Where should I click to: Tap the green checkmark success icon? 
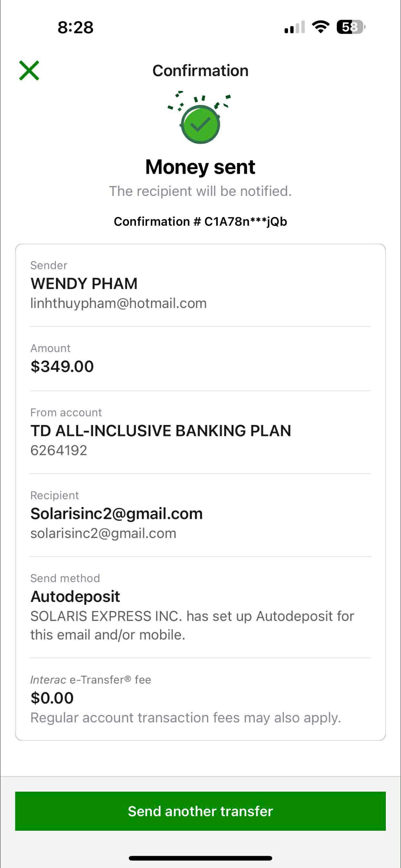click(200, 125)
